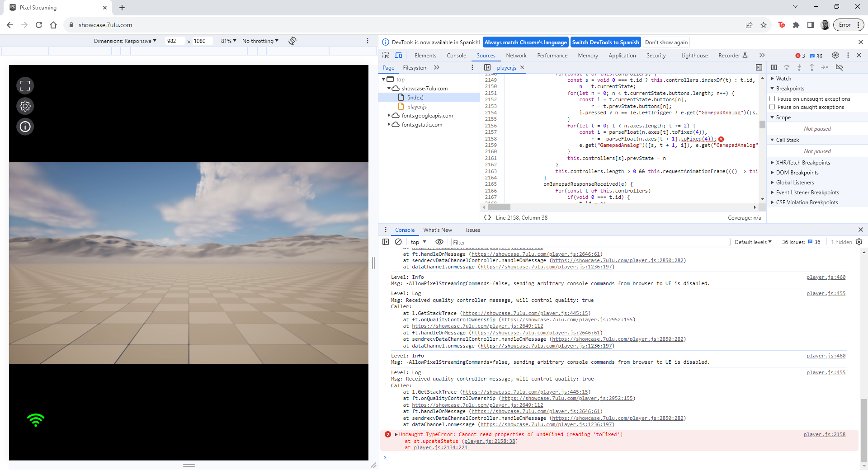
Task: Toggle the device toolbar emulation icon
Action: coord(399,55)
